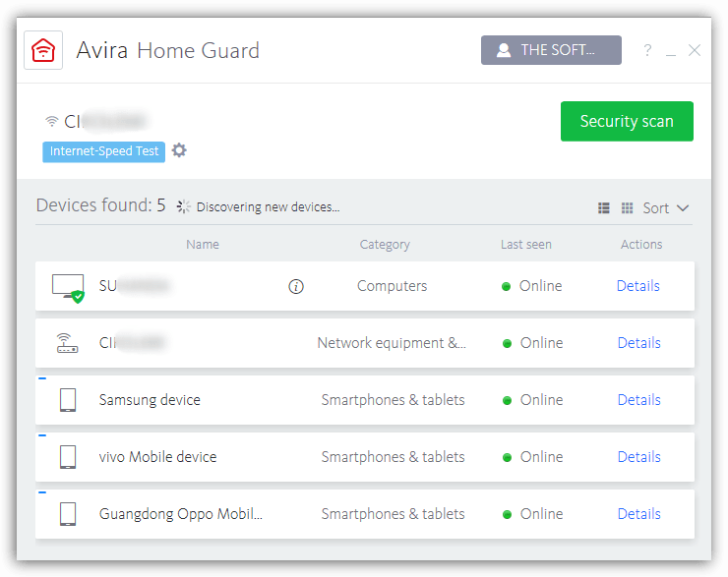Image resolution: width=728 pixels, height=577 pixels.
Task: Start the Security scan
Action: tap(627, 122)
